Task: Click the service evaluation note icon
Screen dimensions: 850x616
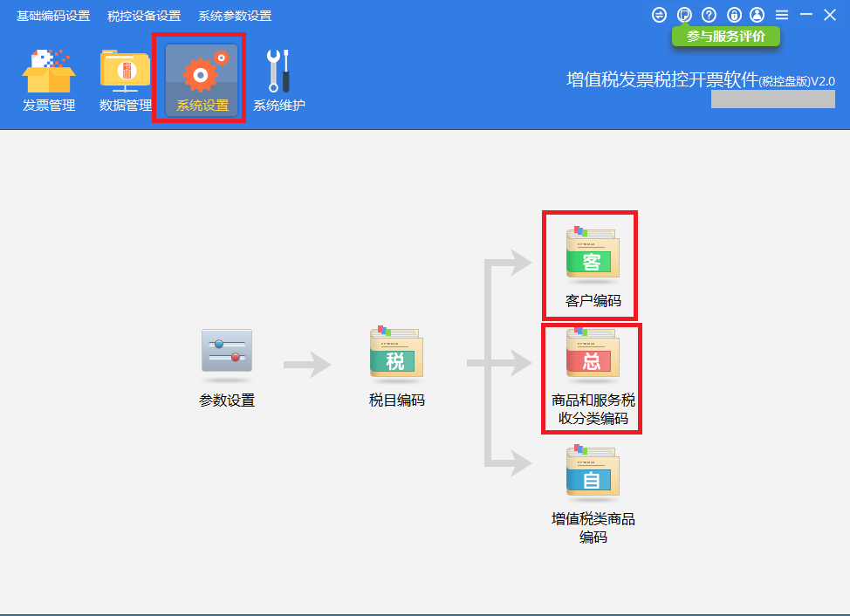Action: coord(684,15)
